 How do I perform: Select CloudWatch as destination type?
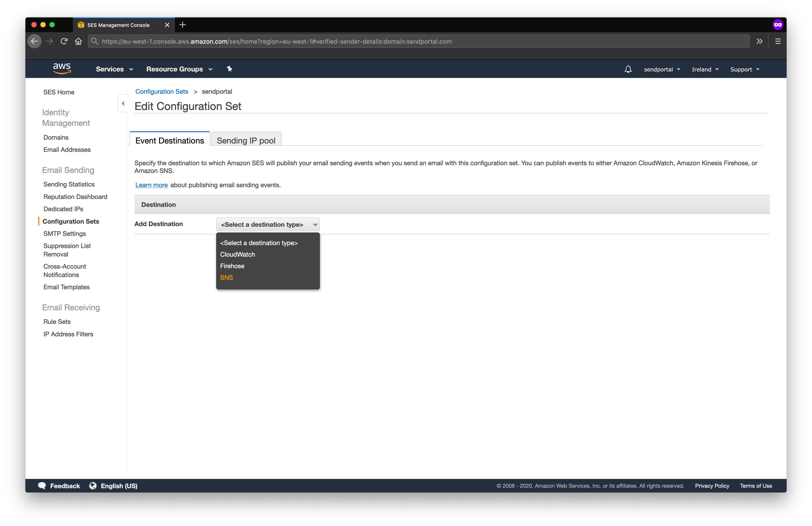237,254
